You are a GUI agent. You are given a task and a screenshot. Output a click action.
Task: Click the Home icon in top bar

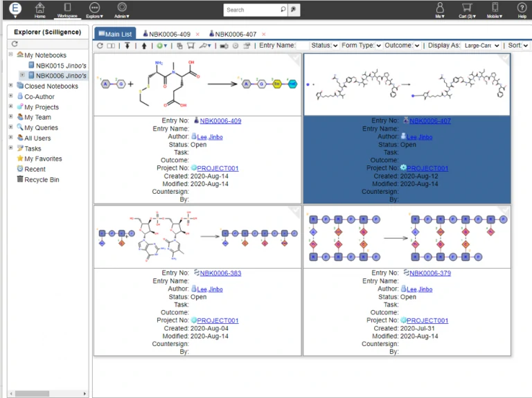(x=40, y=8)
